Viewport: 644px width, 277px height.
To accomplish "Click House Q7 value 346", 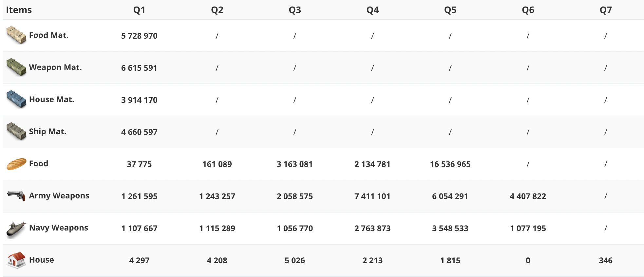I will [x=606, y=260].
